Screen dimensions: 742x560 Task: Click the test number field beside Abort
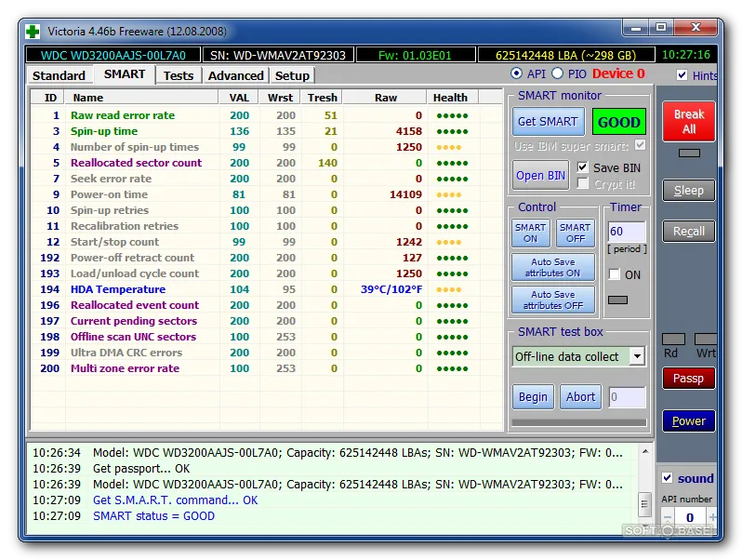(627, 397)
